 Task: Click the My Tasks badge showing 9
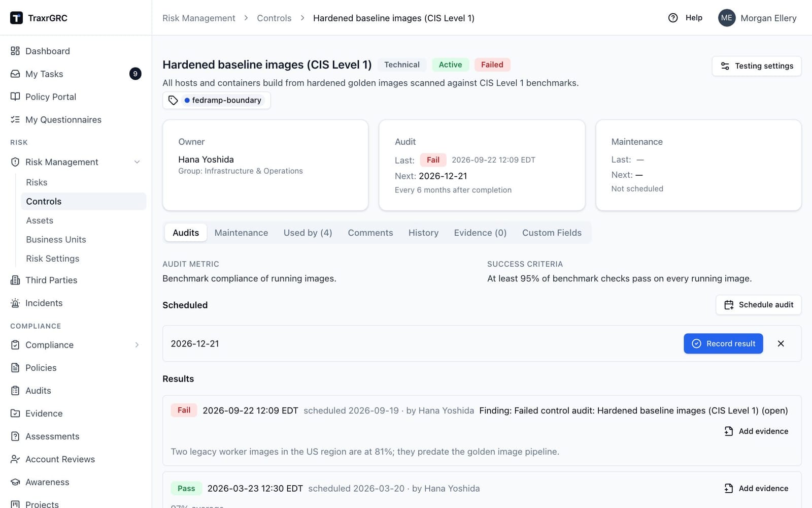point(135,74)
